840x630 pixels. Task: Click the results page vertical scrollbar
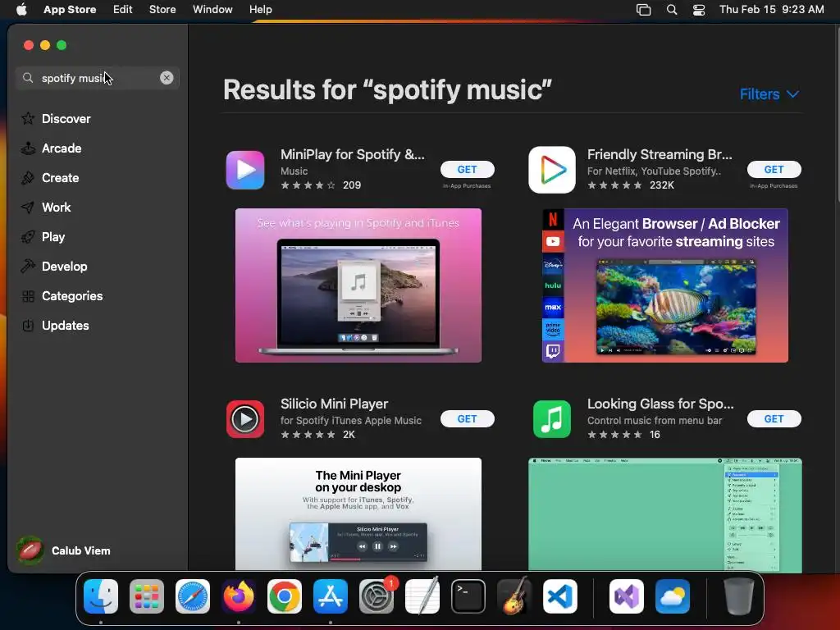(x=837, y=115)
